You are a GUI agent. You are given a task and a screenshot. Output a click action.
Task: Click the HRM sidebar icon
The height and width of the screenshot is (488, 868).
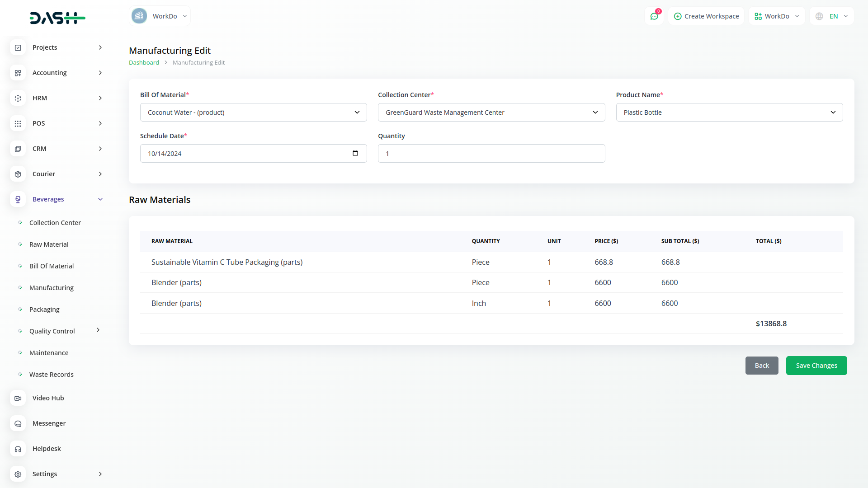[x=18, y=98]
